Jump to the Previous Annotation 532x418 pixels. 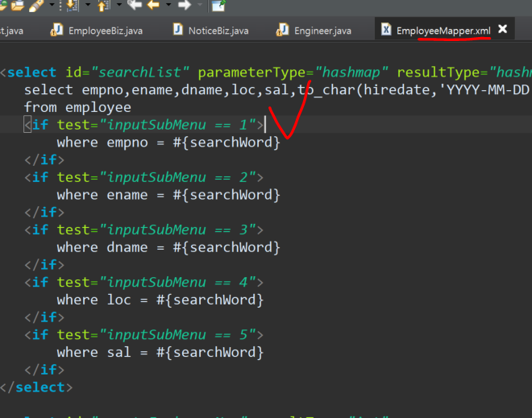coord(104,5)
